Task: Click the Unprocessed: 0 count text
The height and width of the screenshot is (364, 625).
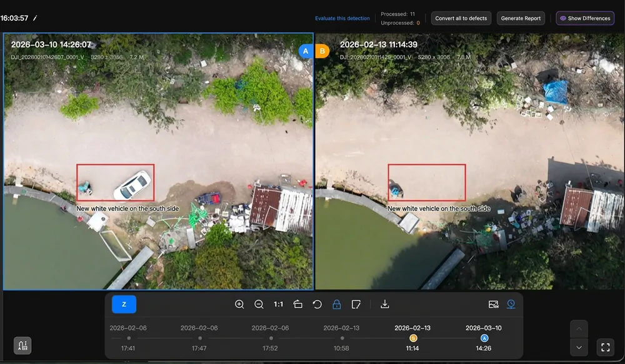Action: (400, 22)
